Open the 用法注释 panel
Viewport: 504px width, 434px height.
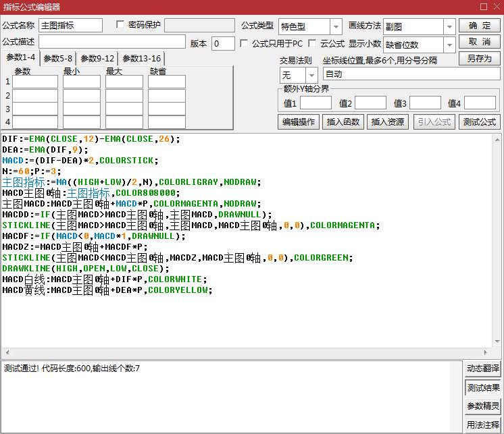[483, 425]
